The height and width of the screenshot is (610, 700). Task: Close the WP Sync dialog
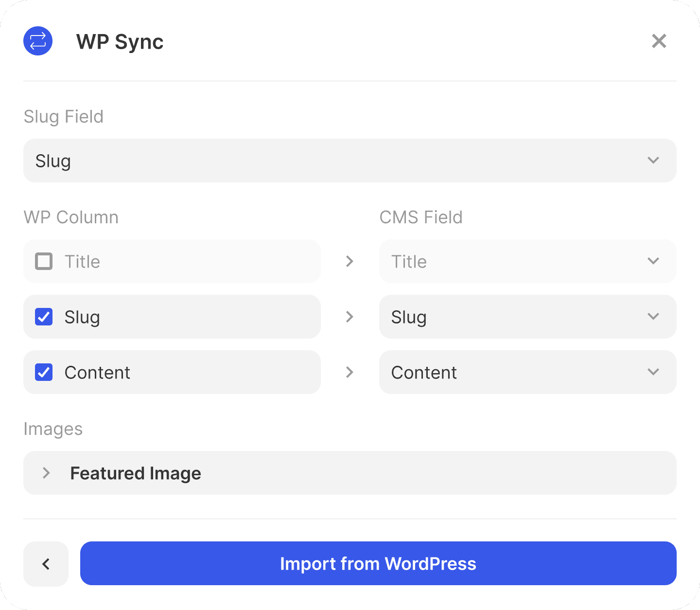click(x=659, y=41)
